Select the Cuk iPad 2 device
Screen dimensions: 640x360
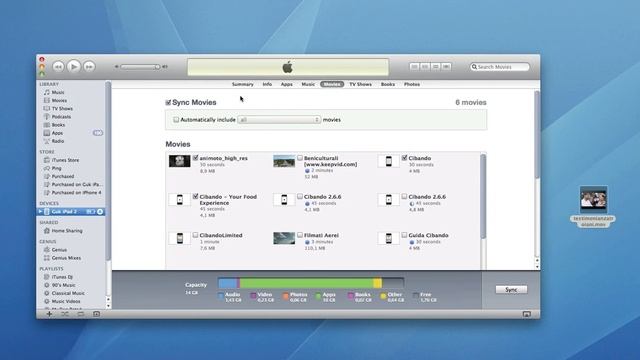coord(71,211)
